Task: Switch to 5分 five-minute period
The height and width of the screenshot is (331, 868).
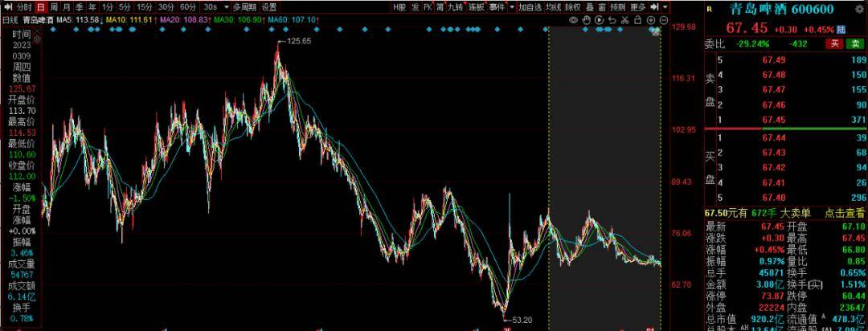Action: point(125,7)
